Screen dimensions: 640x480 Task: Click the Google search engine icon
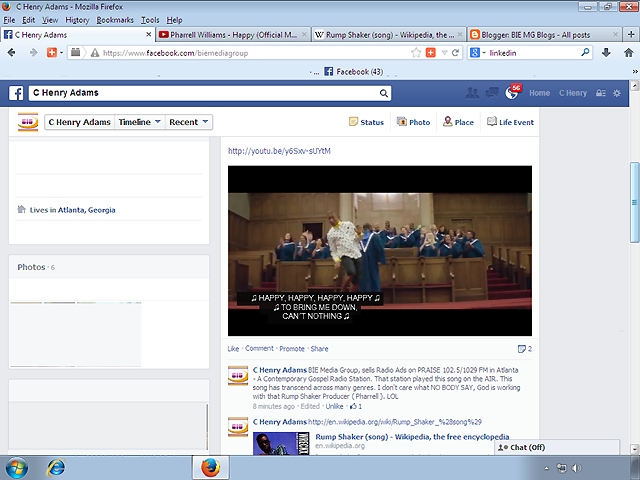coord(475,53)
